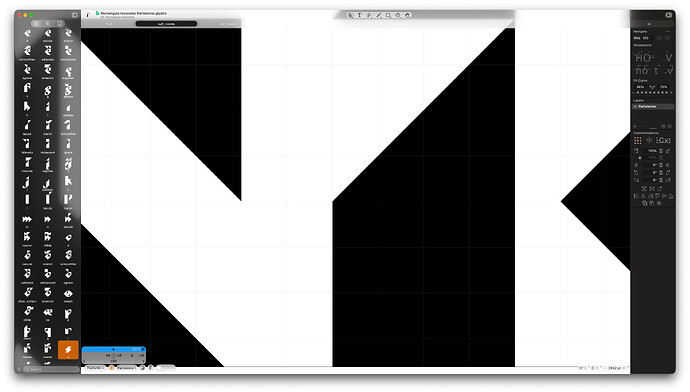This screenshot has height=392, width=690.
Task: Select the active dark edit tab
Action: pos(166,24)
